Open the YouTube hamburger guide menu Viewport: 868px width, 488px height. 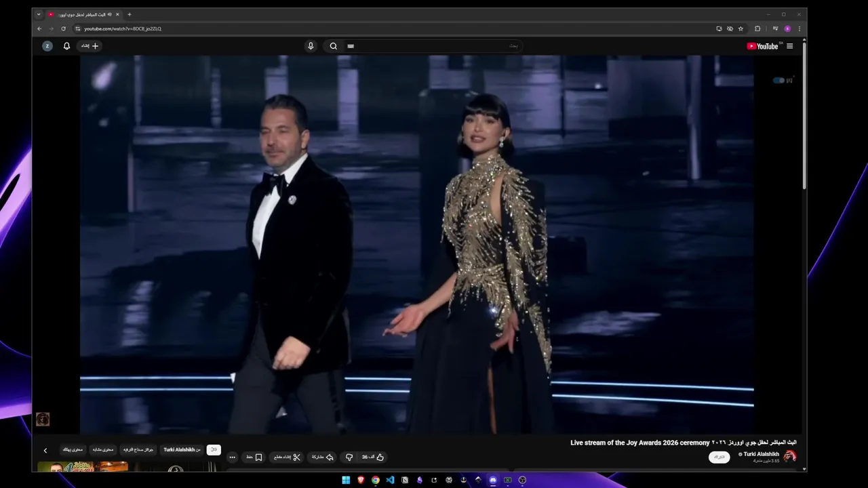790,46
